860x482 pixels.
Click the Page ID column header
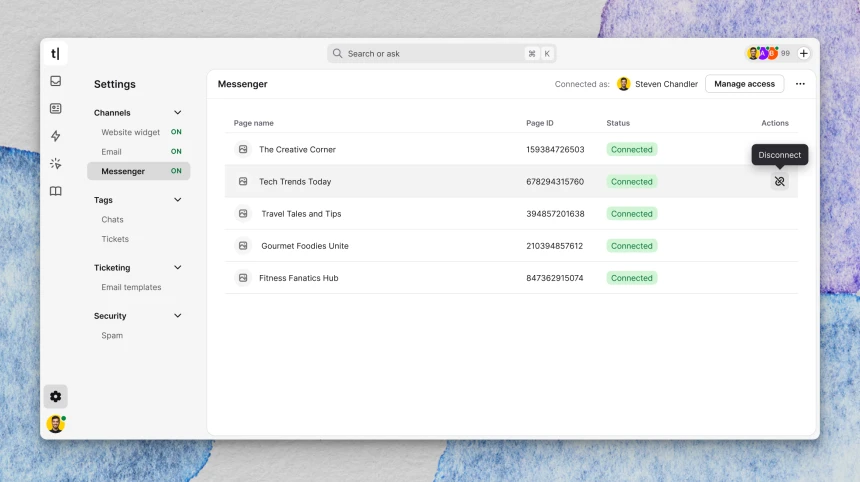pos(540,123)
